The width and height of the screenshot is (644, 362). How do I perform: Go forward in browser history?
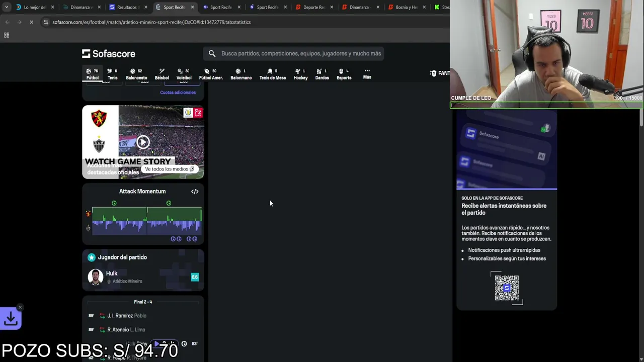point(19,22)
